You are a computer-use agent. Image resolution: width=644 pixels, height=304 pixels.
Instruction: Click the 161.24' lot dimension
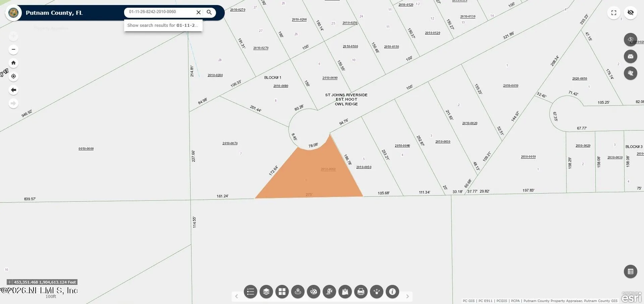pyautogui.click(x=222, y=196)
